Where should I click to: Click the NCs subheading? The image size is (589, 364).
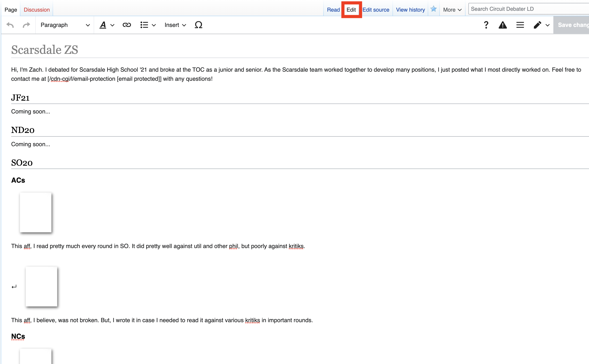[x=18, y=336]
